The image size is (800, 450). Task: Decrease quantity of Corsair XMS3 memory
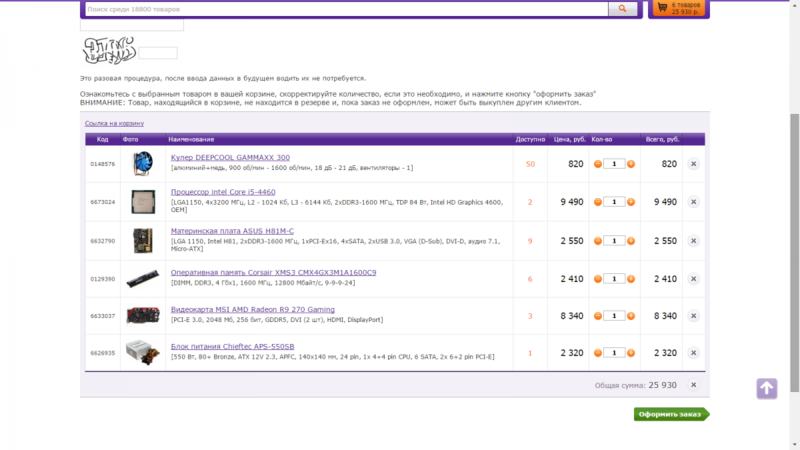point(598,279)
